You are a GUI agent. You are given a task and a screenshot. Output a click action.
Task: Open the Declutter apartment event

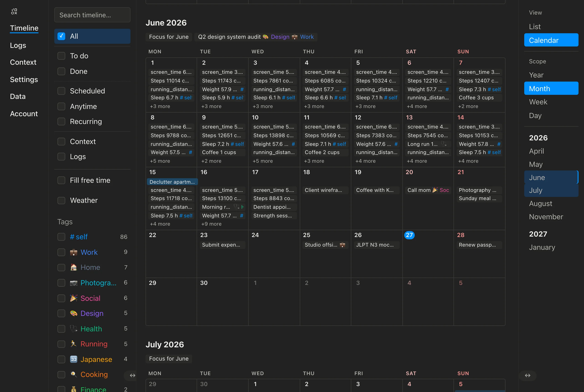click(172, 182)
